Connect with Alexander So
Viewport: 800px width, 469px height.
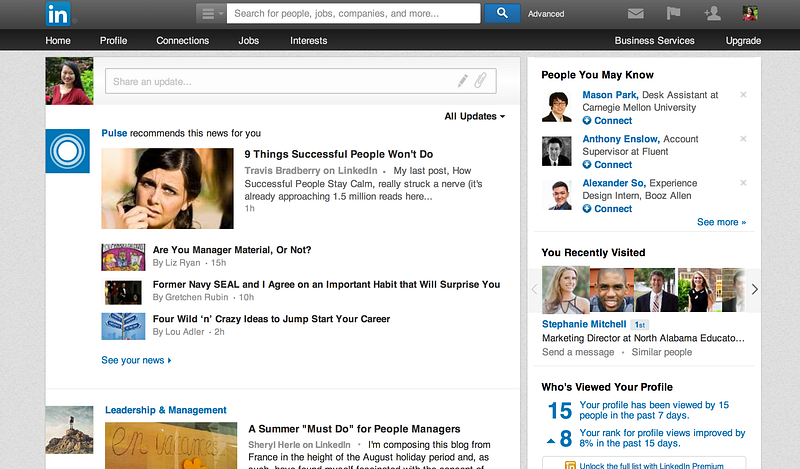pos(607,208)
